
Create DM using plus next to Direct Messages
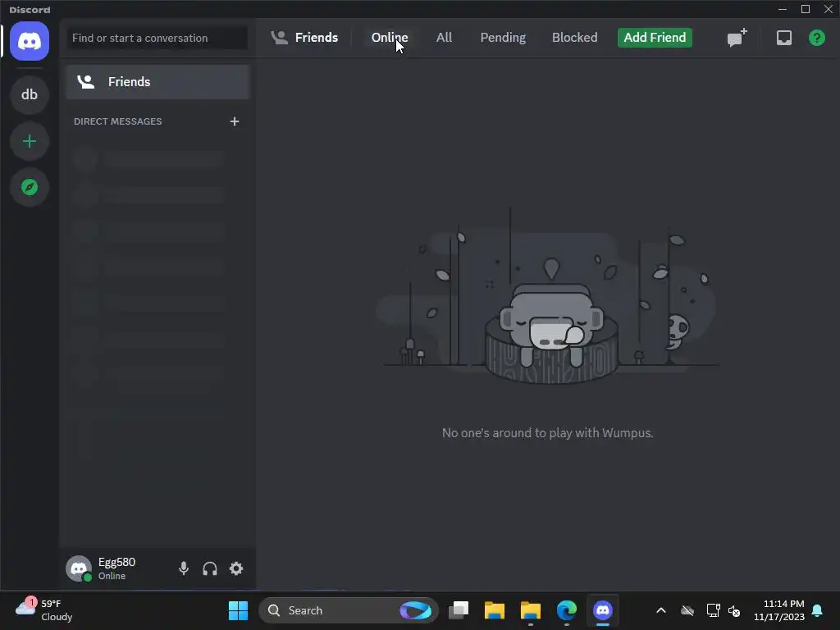[x=235, y=121]
